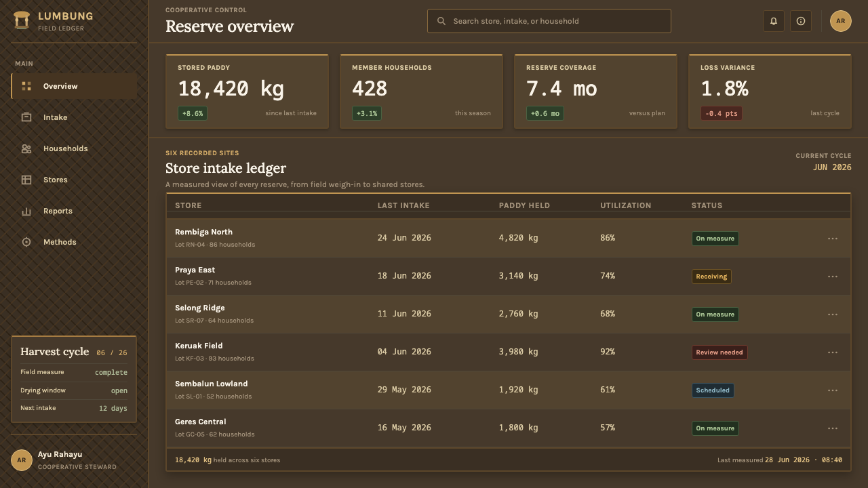Open row menu for Sembalun Lowland

click(833, 390)
